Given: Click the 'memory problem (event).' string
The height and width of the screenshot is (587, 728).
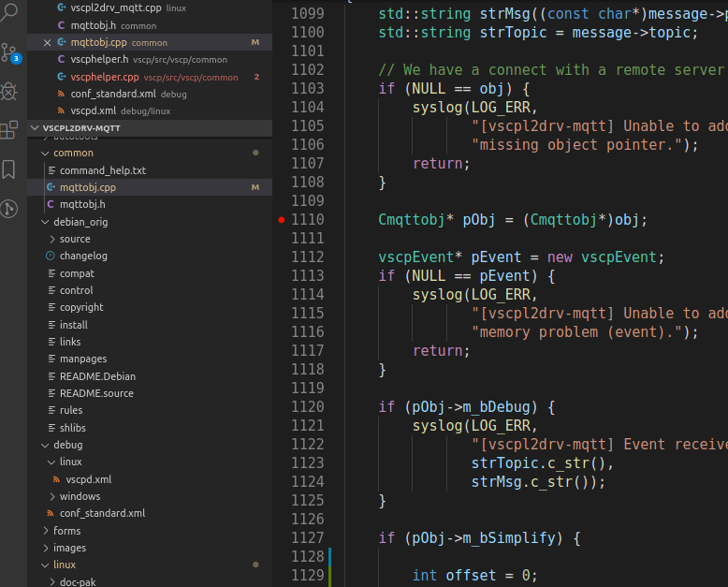Looking at the screenshot, I should coord(576,332).
